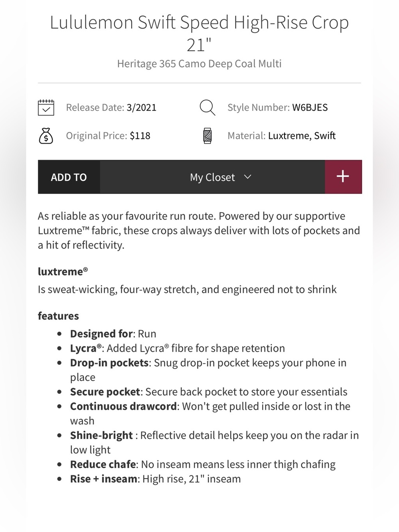Click the money bag original price icon
The image size is (399, 532).
click(46, 136)
